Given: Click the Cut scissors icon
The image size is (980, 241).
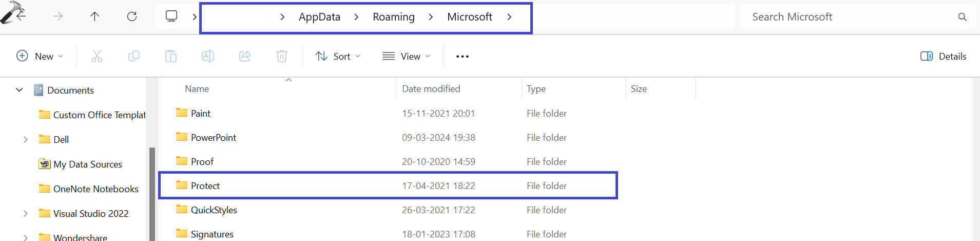Looking at the screenshot, I should click(97, 56).
